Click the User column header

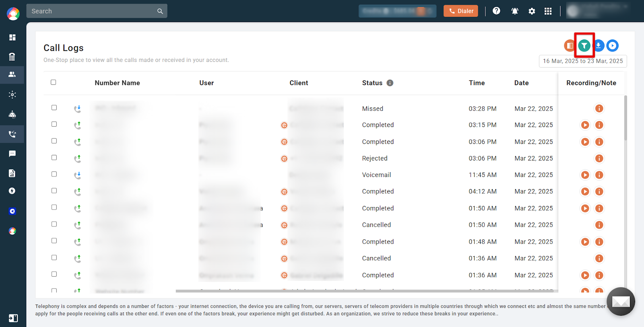(206, 83)
